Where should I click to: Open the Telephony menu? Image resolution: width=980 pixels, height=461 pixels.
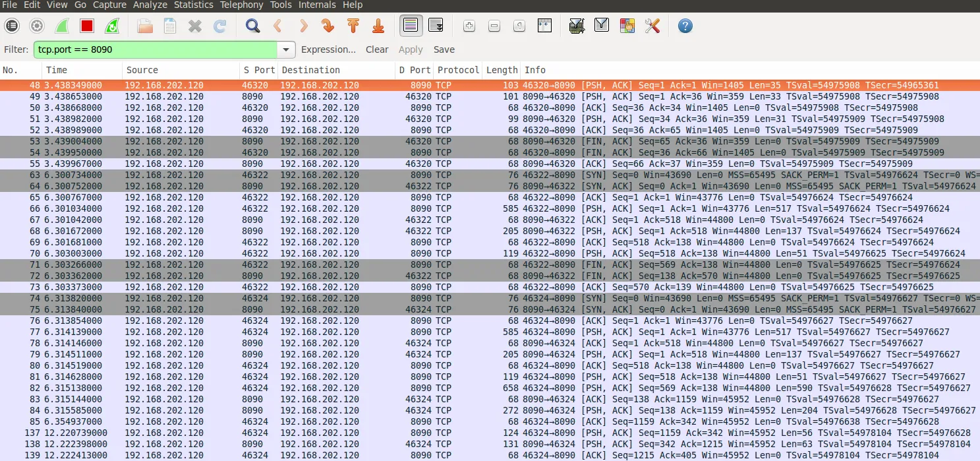242,5
